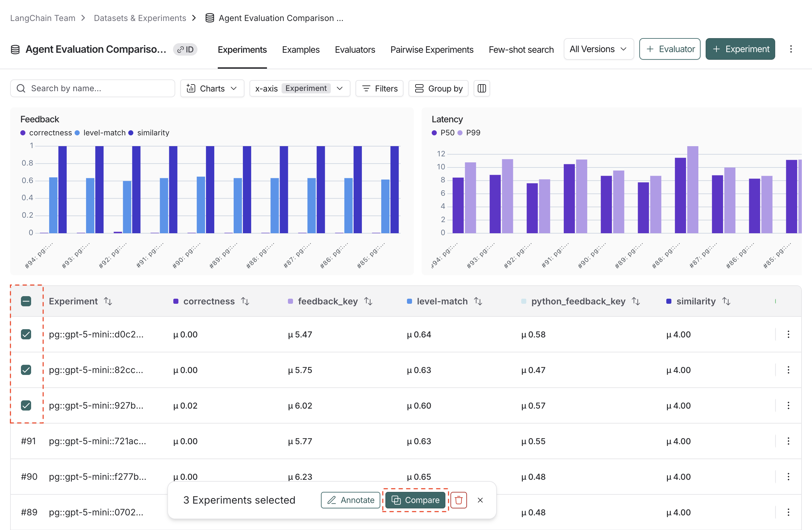Click the Search by name field
This screenshot has width=812, height=530.
pos(93,88)
